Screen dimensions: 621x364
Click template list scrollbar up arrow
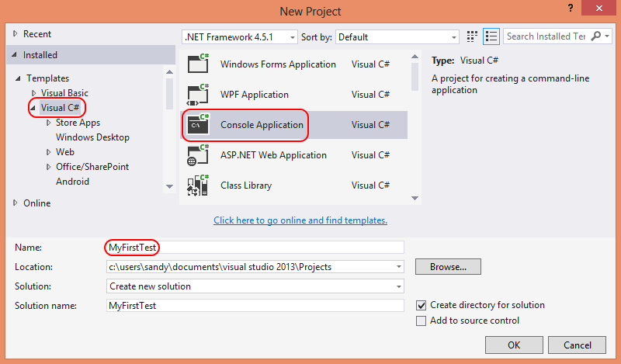[415, 57]
